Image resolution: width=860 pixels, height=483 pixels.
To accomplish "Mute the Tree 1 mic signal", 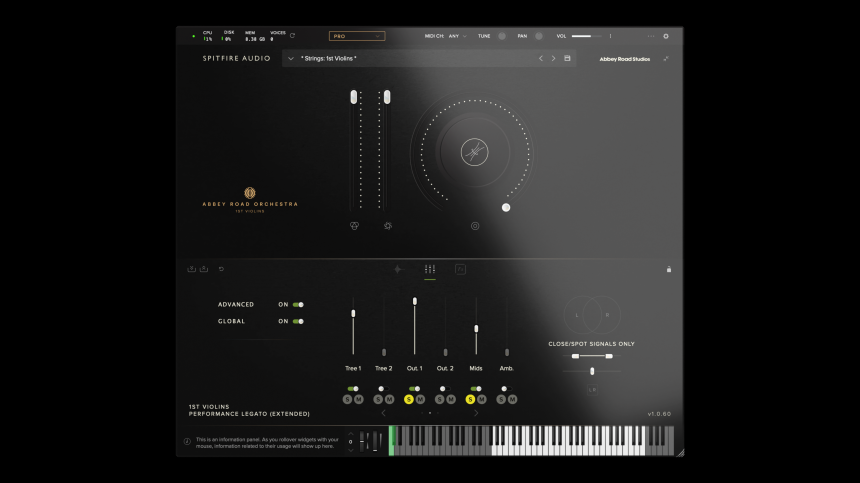I will pyautogui.click(x=359, y=400).
